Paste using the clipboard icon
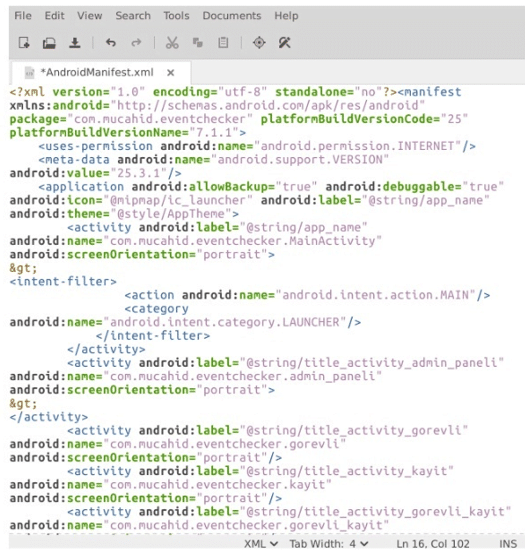Screen dimensions: 525x551 click(x=223, y=43)
